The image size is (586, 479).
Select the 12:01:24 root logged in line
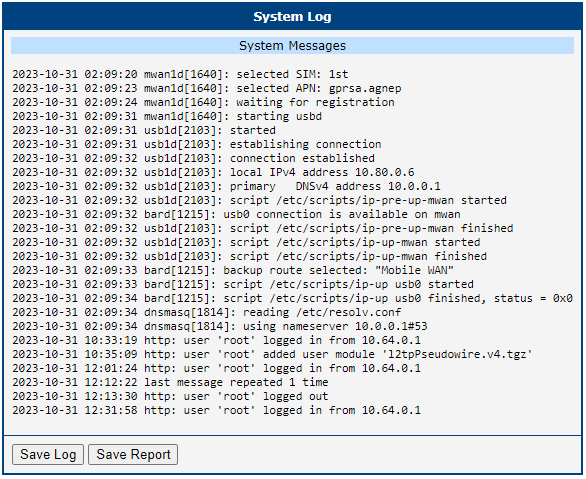(216, 369)
